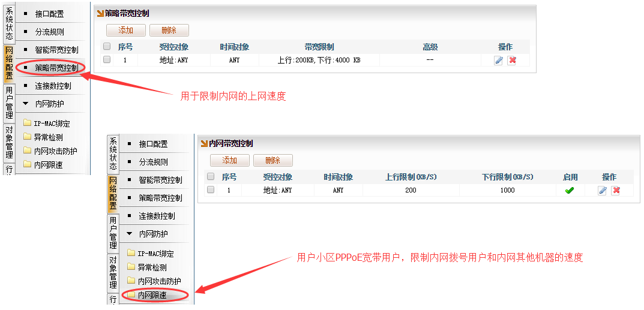
Task: Switch to 用户管理 vertical tab, lower panel
Action: point(113,233)
